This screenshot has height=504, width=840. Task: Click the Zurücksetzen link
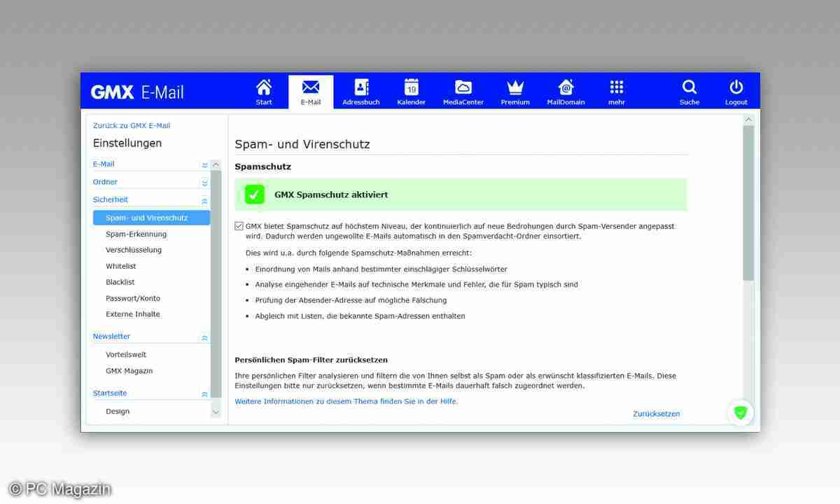[656, 414]
